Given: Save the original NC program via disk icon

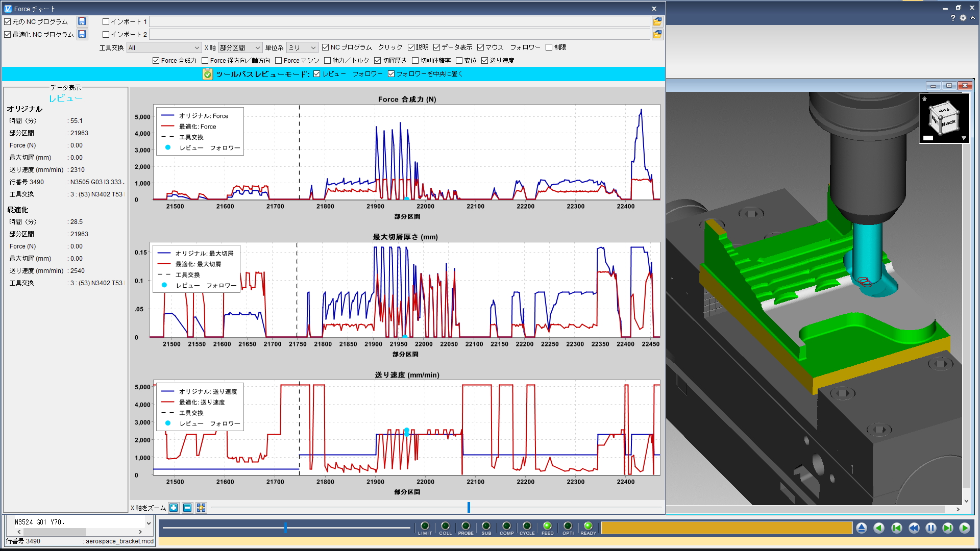Looking at the screenshot, I should (82, 21).
